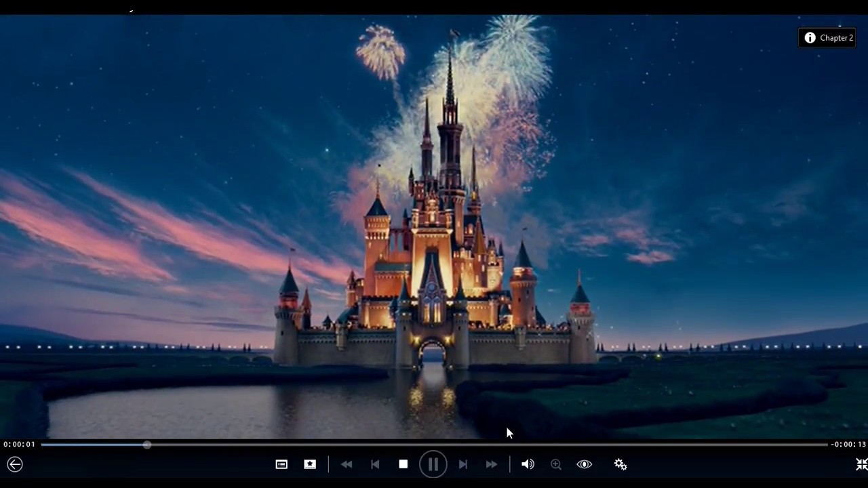Viewport: 868px width, 488px height.
Task: Open player settings gears icon
Action: (x=620, y=464)
